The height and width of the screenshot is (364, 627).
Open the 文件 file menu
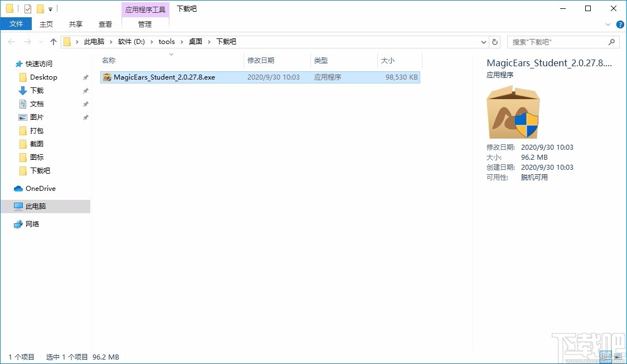point(16,24)
